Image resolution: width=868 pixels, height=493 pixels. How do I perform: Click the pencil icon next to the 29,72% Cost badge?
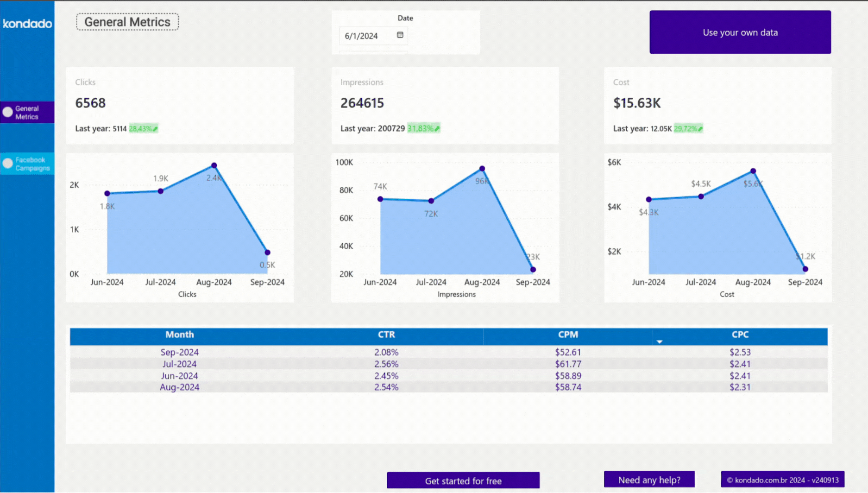coord(699,128)
